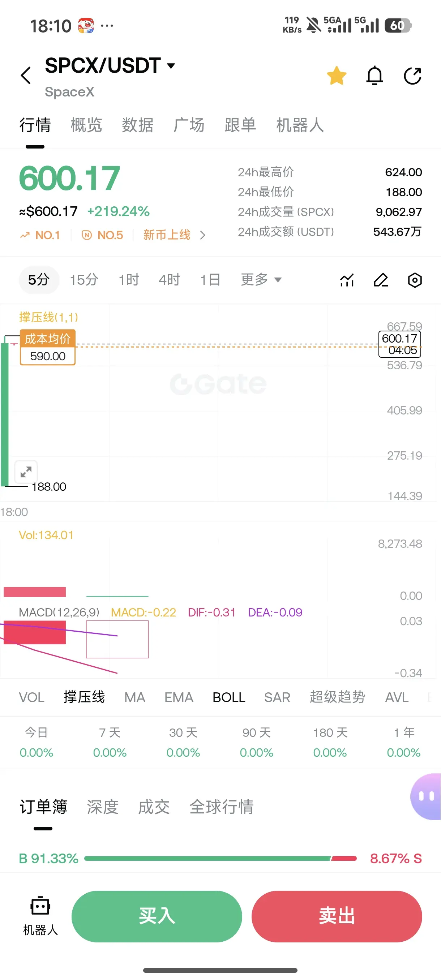The height and width of the screenshot is (980, 441).
Task: Open the trading bot icon at bottom
Action: pos(40,915)
